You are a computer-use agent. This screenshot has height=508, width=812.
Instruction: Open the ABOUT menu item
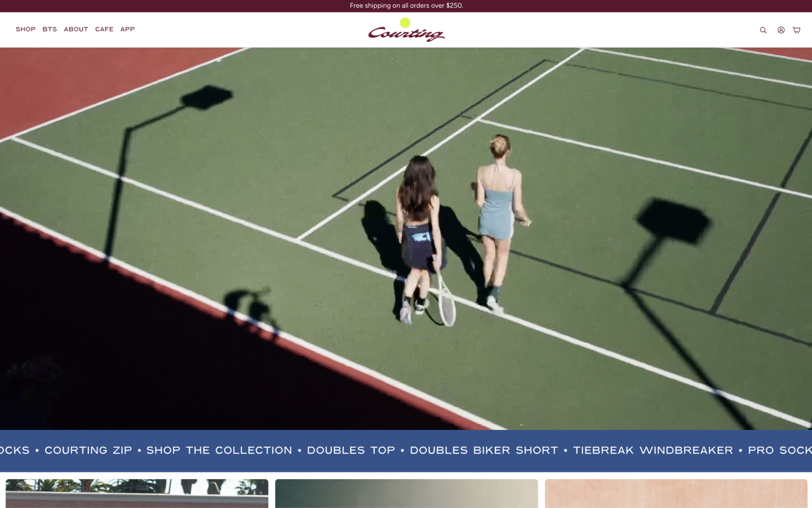pos(76,29)
